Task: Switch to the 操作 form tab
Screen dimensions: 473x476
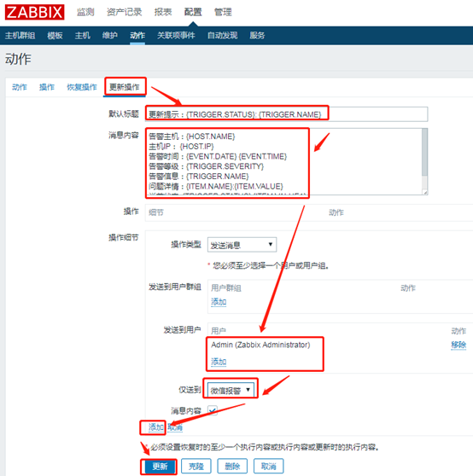Action: [x=47, y=87]
